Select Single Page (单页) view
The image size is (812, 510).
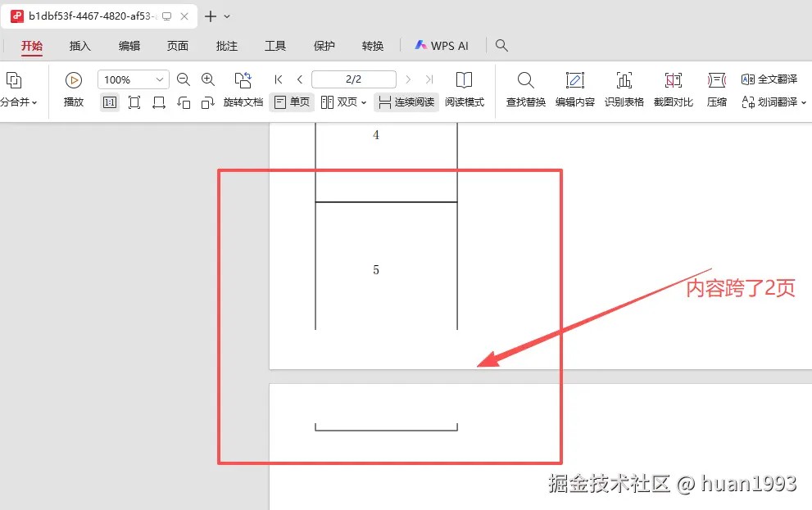(x=292, y=102)
